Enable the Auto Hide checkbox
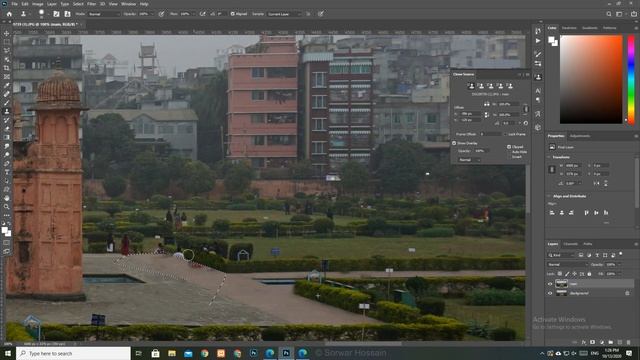The width and height of the screenshot is (640, 360). pyautogui.click(x=509, y=152)
